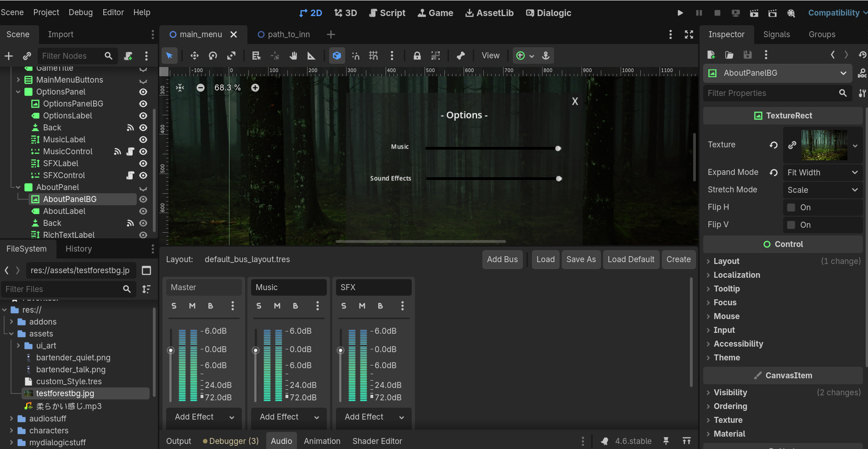Activate the Ruler measuring tool

pos(311,56)
